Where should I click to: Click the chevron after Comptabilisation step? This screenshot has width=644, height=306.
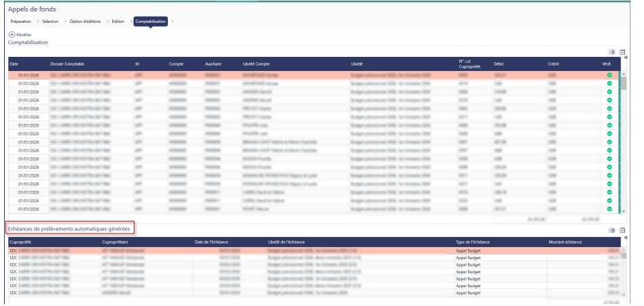[x=172, y=22]
